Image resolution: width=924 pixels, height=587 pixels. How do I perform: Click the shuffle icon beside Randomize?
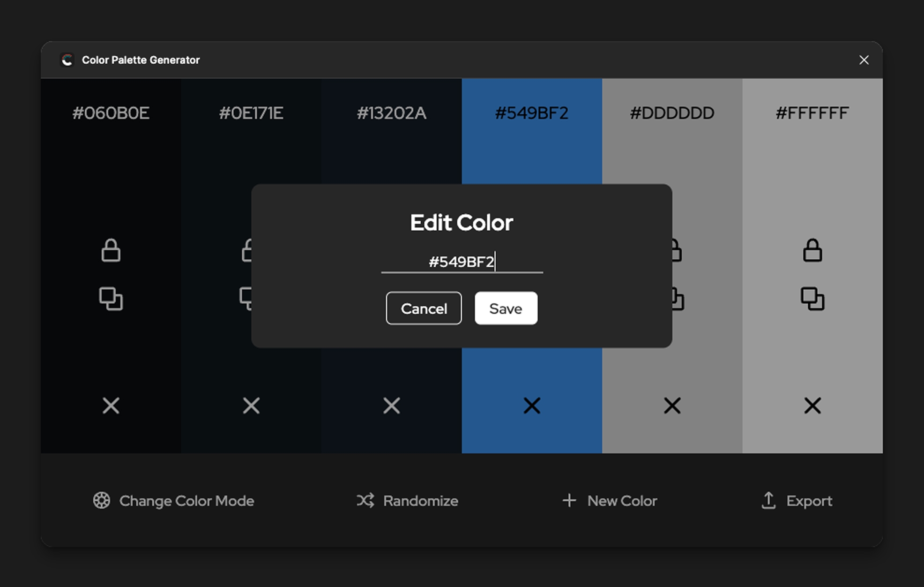tap(365, 501)
